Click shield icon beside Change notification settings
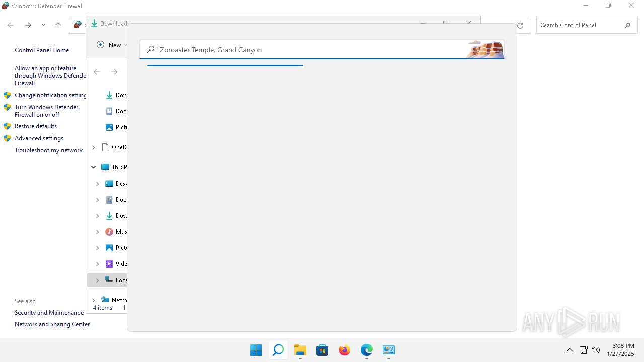The width and height of the screenshot is (644, 362). coord(7,95)
